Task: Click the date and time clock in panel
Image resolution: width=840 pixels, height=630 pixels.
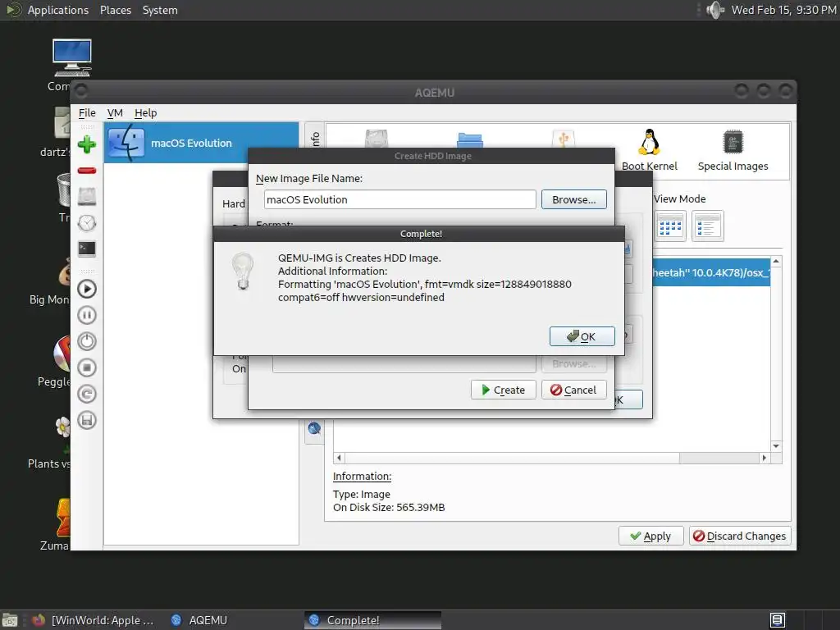Action: click(783, 10)
